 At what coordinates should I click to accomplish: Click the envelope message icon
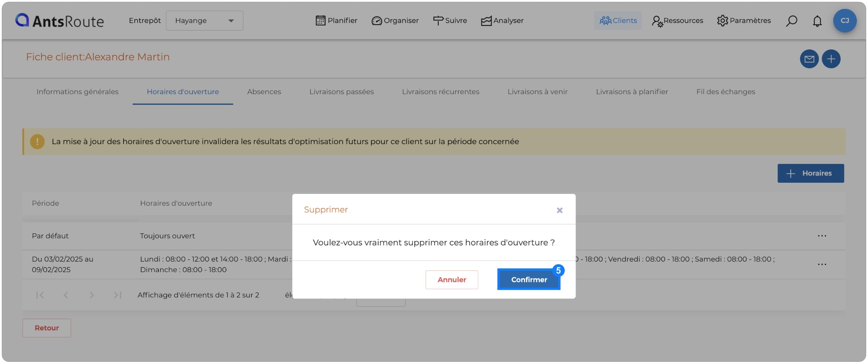point(809,59)
